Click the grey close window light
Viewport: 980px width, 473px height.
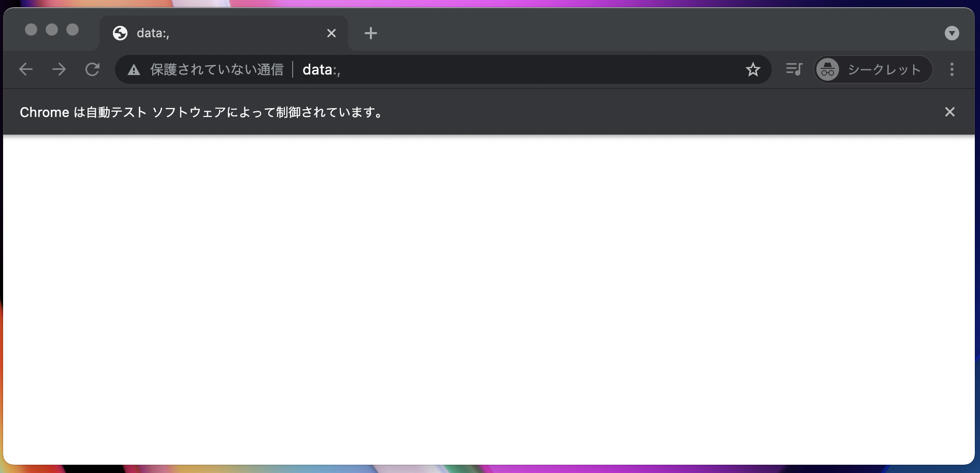tap(31, 29)
